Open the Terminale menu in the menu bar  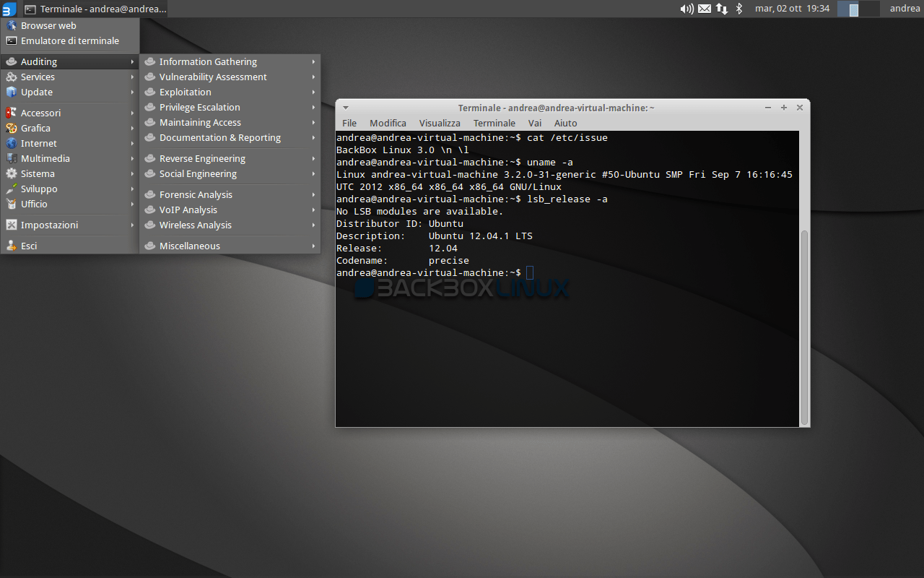494,123
